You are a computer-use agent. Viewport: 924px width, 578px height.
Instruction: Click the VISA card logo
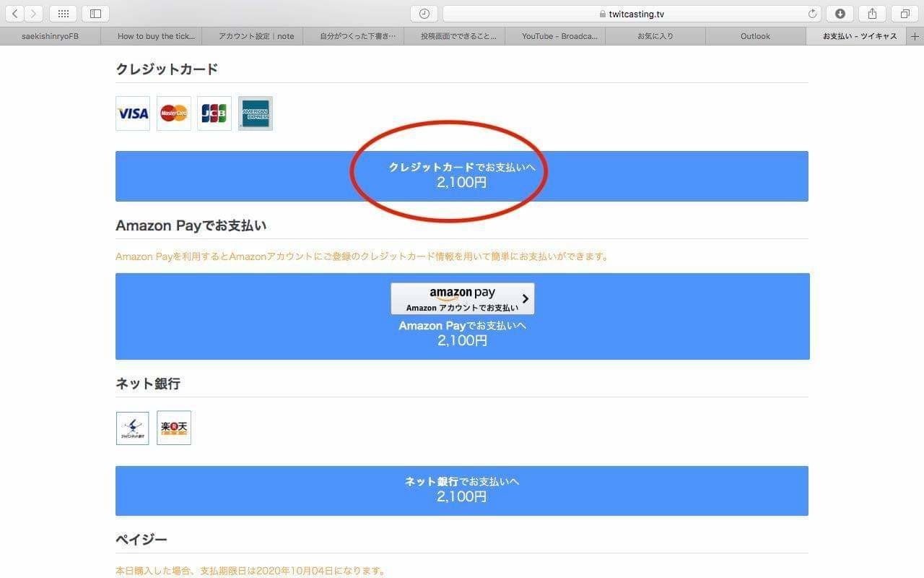133,113
